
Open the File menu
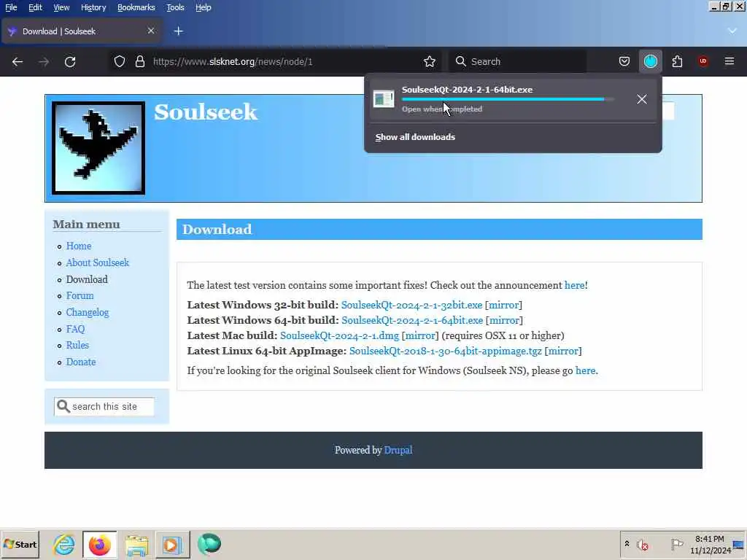(x=11, y=7)
